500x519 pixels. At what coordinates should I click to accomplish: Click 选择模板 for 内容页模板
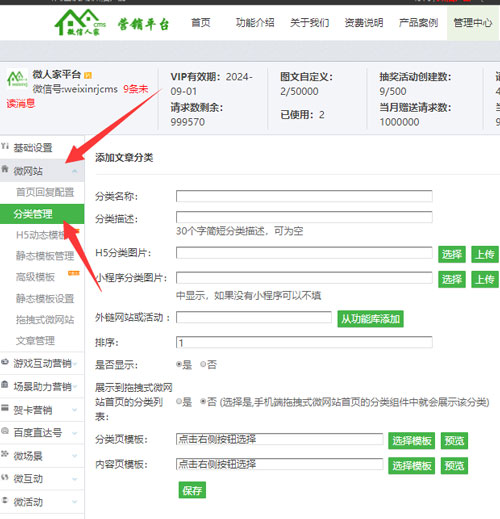pyautogui.click(x=411, y=465)
